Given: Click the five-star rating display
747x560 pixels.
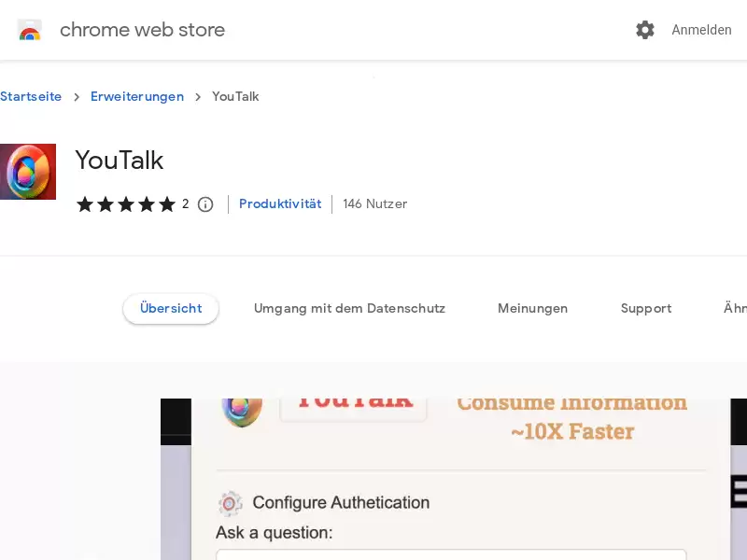Looking at the screenshot, I should coord(126,204).
